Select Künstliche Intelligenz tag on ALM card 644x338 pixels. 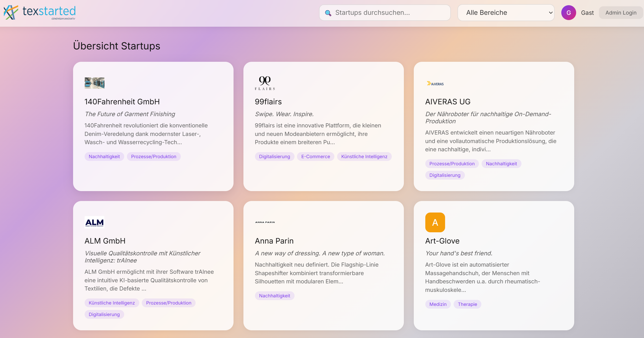coord(112,303)
